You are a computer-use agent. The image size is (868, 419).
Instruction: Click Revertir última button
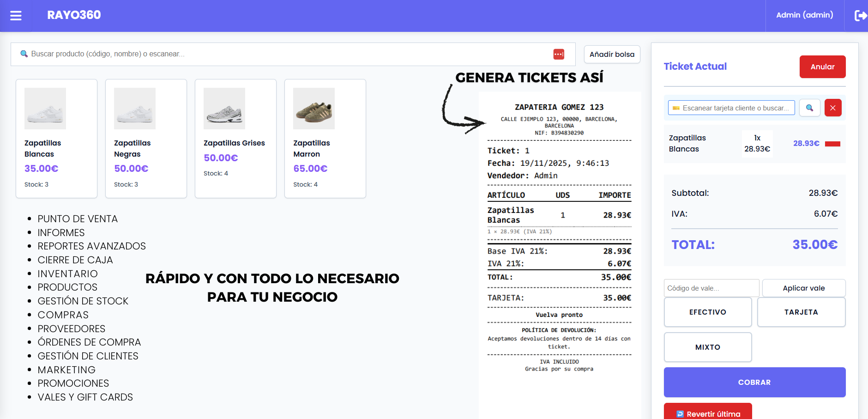coord(708,413)
